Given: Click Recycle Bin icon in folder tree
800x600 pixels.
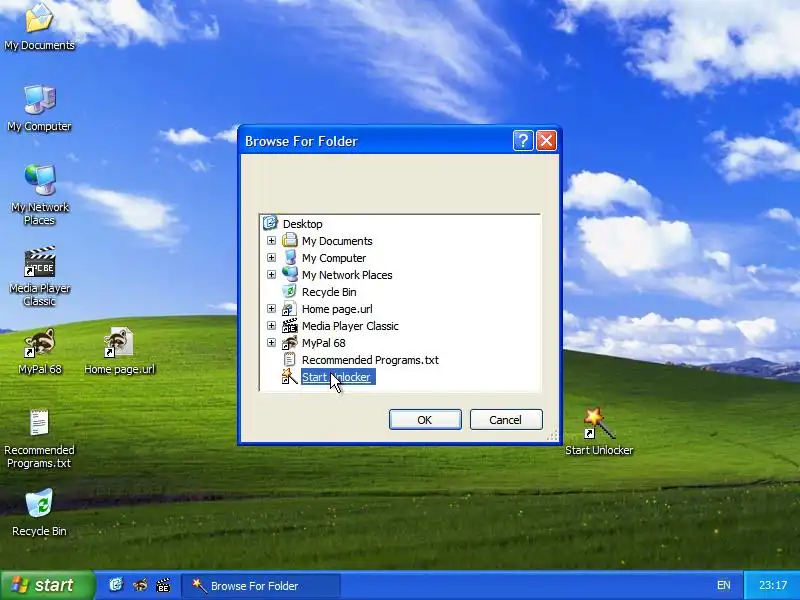Looking at the screenshot, I should coord(290,291).
